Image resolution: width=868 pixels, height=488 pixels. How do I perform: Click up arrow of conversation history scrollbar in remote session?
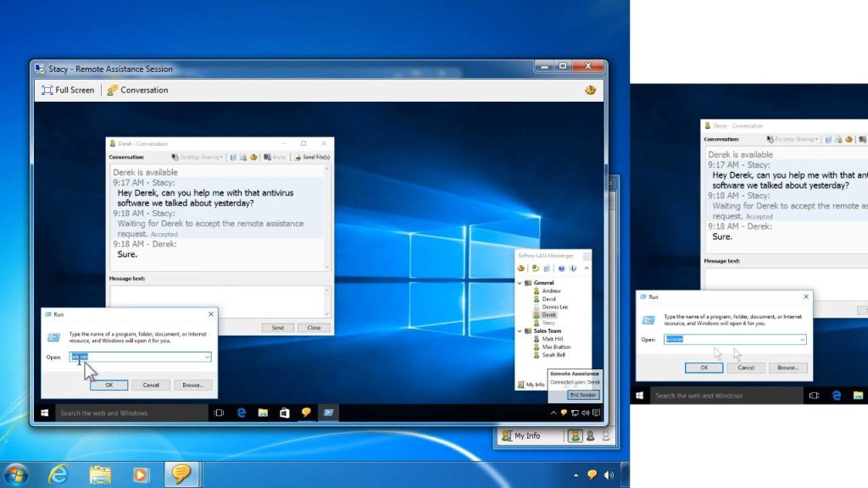click(x=326, y=169)
